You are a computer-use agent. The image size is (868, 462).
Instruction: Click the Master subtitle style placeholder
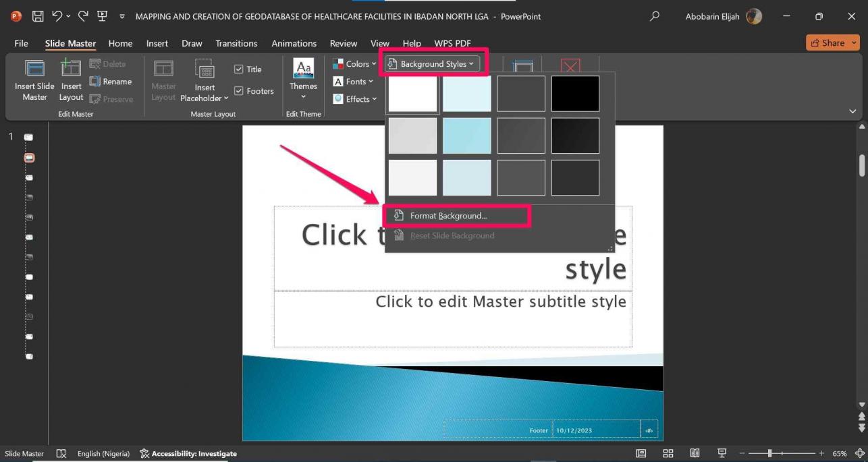point(452,319)
